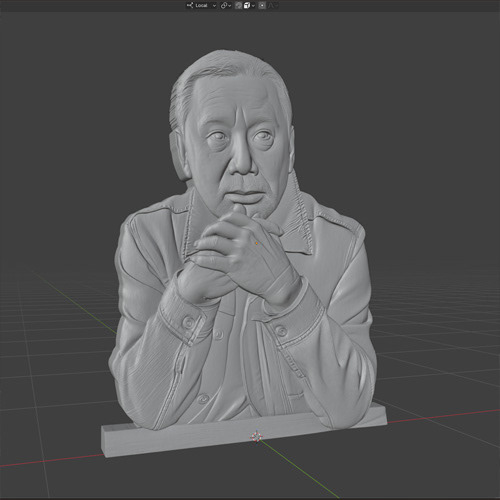Toggle proportional editing circle icon

tap(262, 5)
